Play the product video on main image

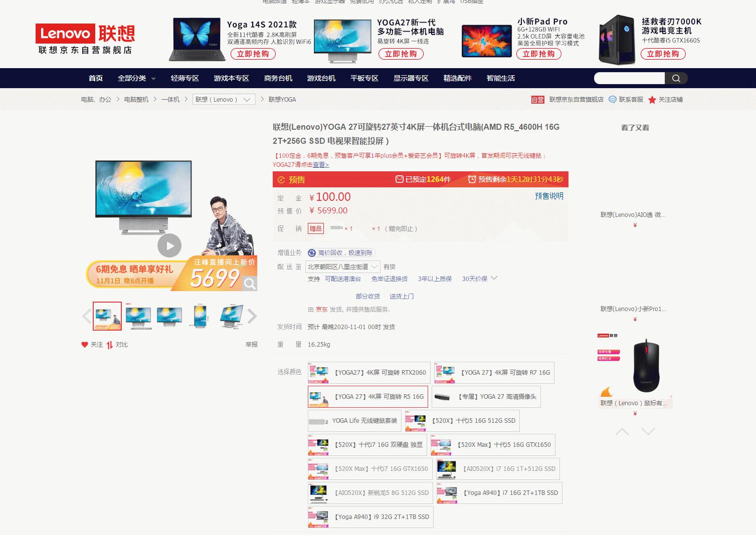point(169,246)
